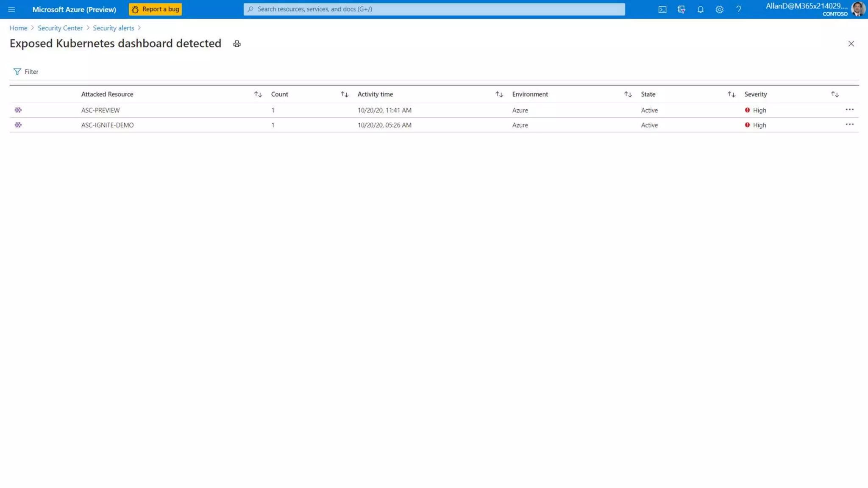The height and width of the screenshot is (488, 868).
Task: Open the hamburger portal menu
Action: point(11,9)
